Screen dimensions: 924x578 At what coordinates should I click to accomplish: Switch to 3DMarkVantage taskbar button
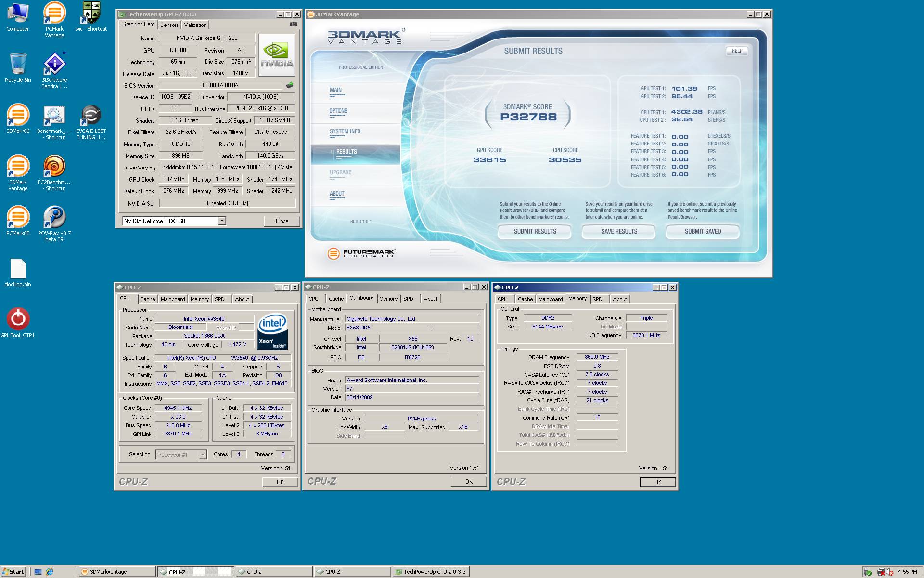pos(117,572)
